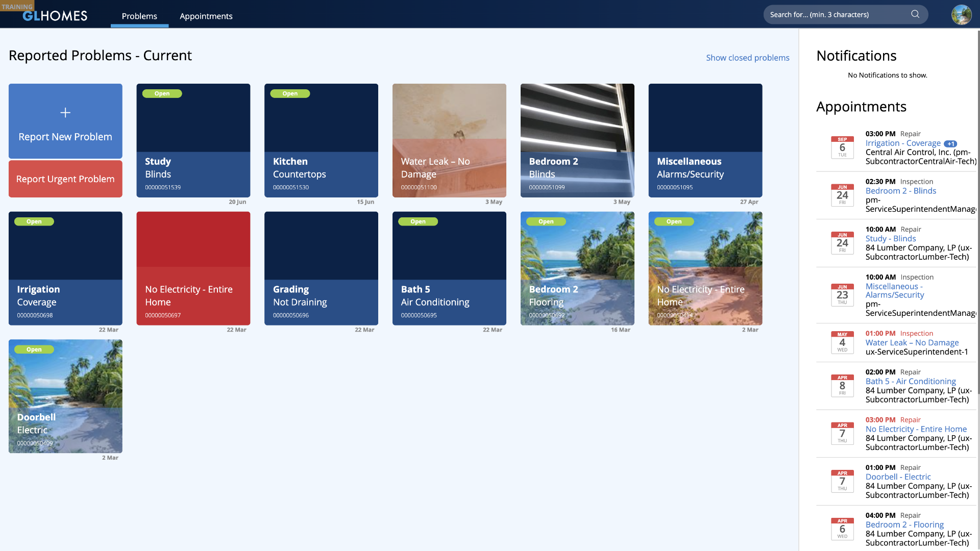The width and height of the screenshot is (980, 551).
Task: Click the search magnifier icon
Action: tap(915, 14)
